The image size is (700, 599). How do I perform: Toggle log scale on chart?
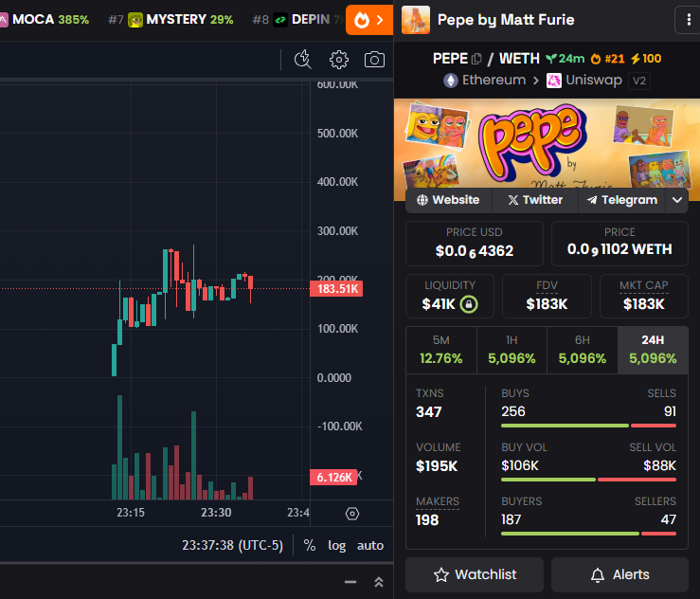[336, 545]
